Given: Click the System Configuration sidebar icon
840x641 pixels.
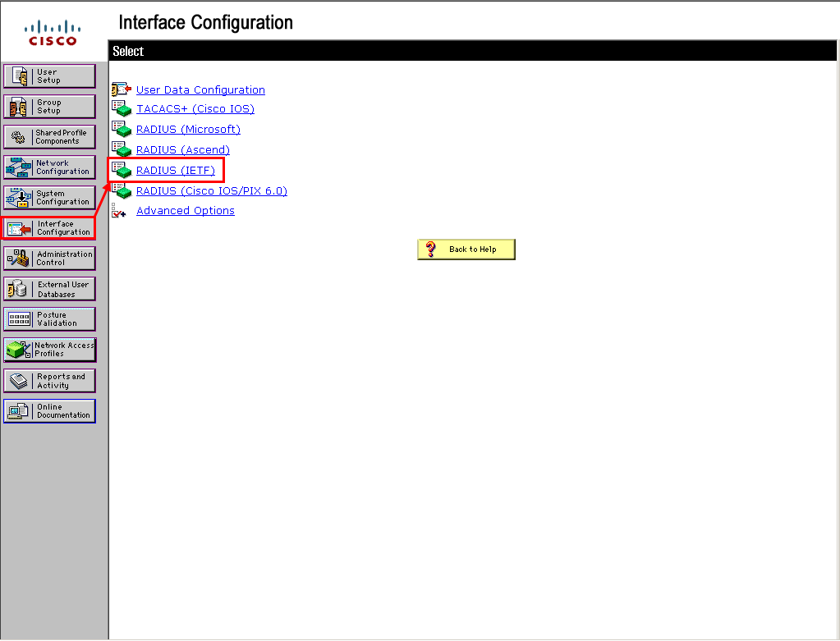Looking at the screenshot, I should [x=18, y=198].
